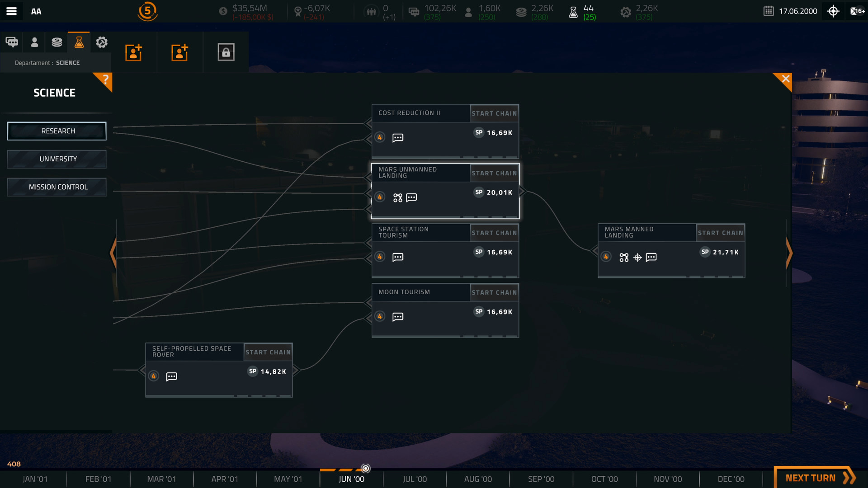868x488 pixels.
Task: Open the orange help question mark
Action: 105,80
